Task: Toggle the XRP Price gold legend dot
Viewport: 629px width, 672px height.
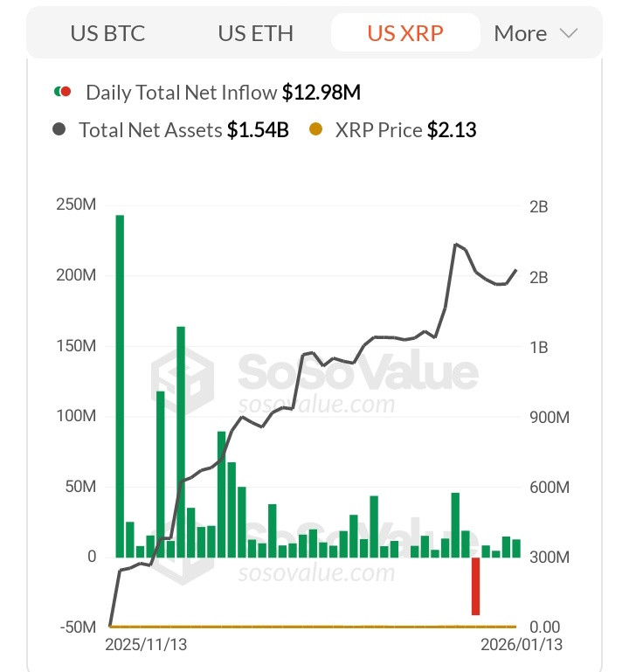Action: coord(315,129)
